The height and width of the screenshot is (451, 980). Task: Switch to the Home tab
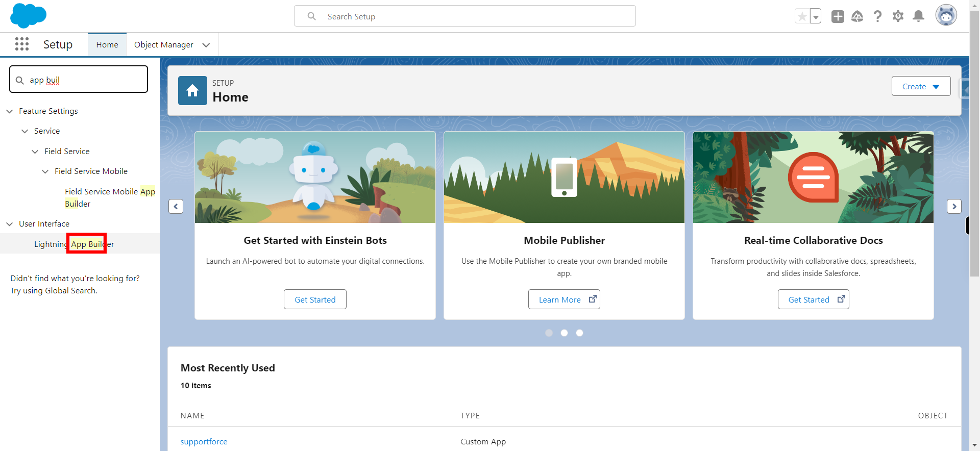coord(107,45)
